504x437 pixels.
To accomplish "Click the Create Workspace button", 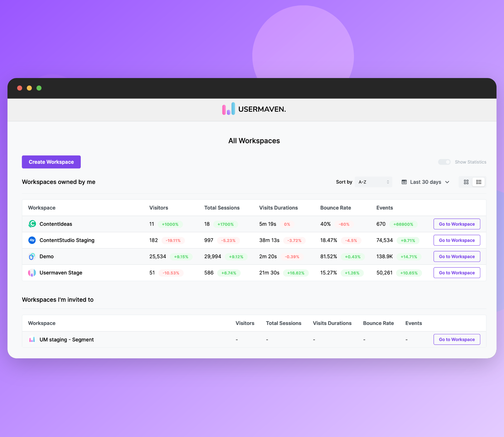I will (x=51, y=162).
